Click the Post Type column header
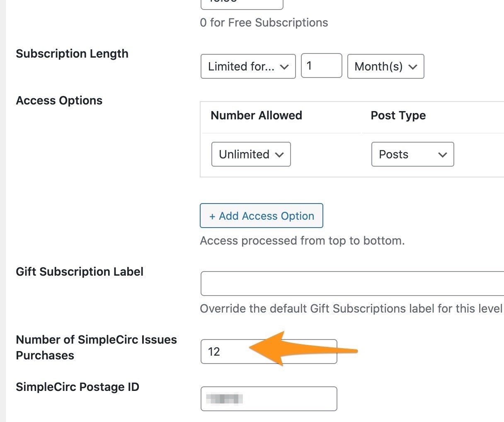 (398, 115)
